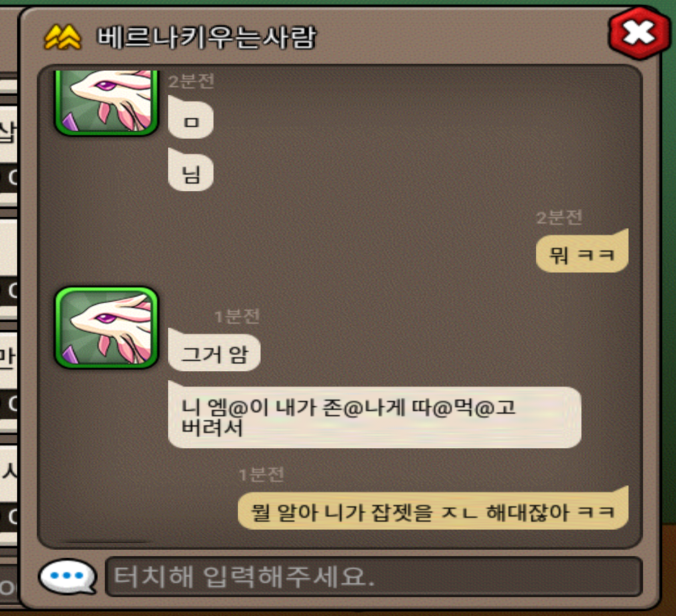Click the player name "베르나키우는사람"
Screen dimensions: 676x616
(x=207, y=37)
